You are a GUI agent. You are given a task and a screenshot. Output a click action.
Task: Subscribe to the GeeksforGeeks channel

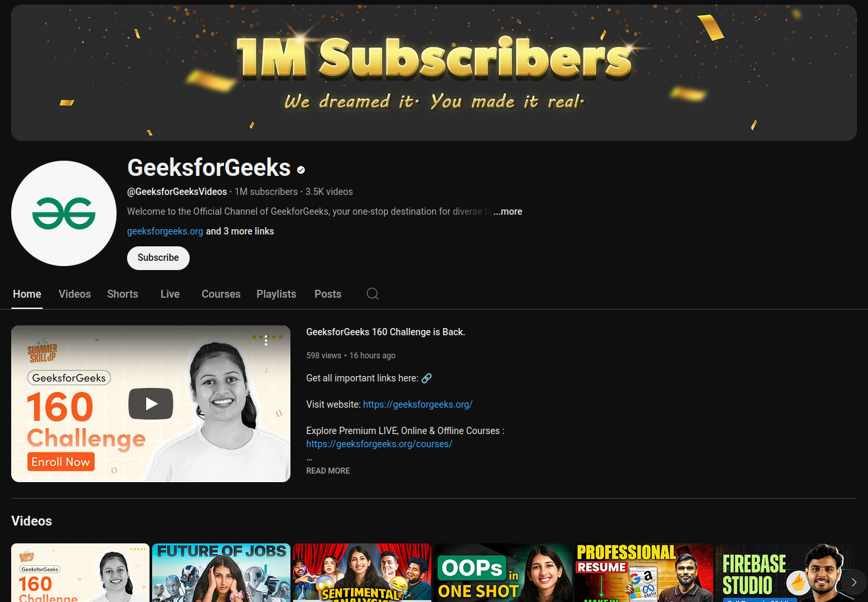point(158,258)
